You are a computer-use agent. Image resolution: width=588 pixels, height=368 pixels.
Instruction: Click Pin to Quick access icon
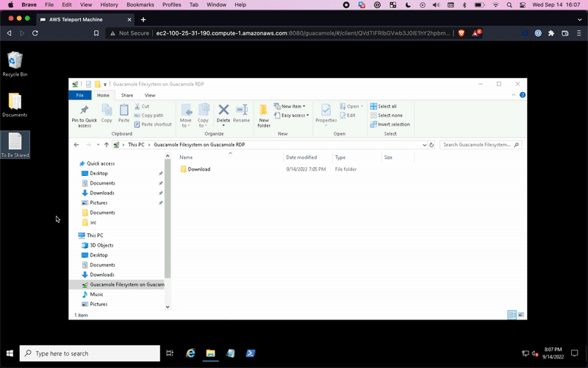pyautogui.click(x=84, y=111)
